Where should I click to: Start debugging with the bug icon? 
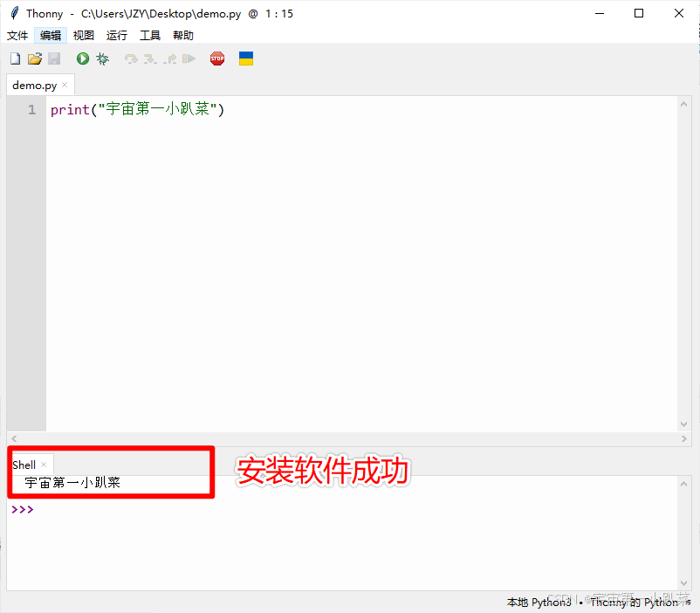point(102,58)
